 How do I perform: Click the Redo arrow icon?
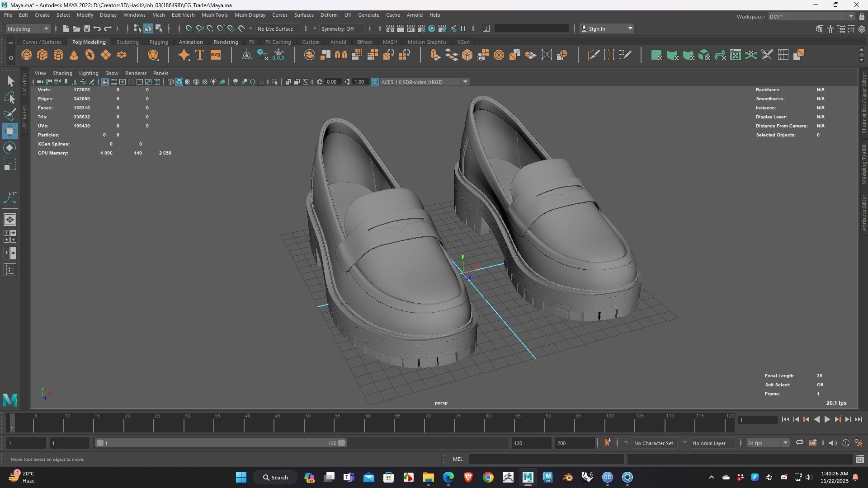tap(108, 28)
